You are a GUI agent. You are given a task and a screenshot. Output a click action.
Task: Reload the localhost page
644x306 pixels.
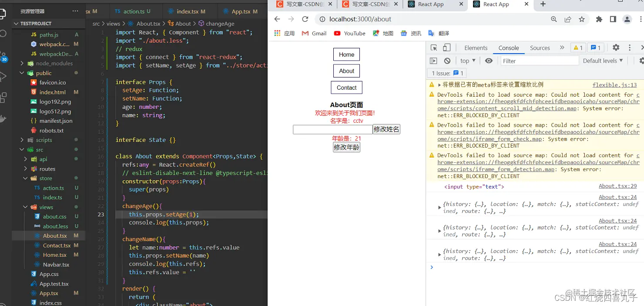[x=305, y=19]
